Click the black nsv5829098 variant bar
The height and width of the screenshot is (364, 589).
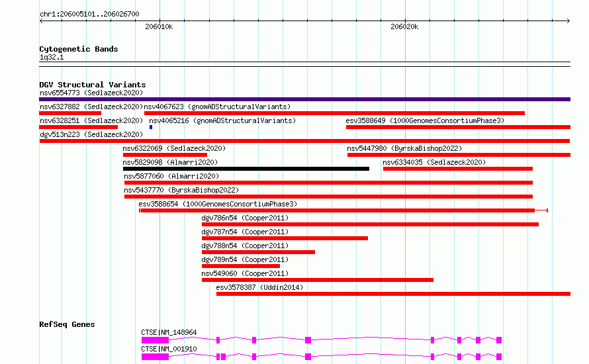(246, 169)
